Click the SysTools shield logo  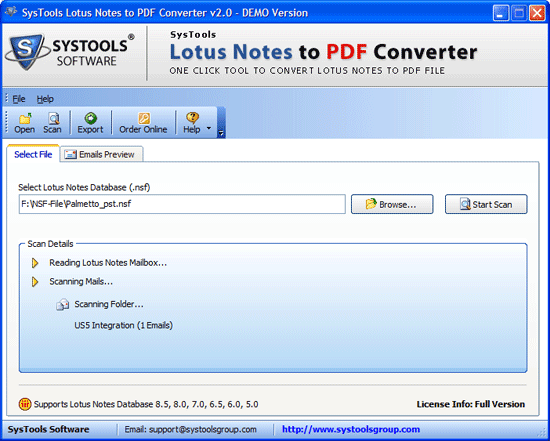point(27,52)
